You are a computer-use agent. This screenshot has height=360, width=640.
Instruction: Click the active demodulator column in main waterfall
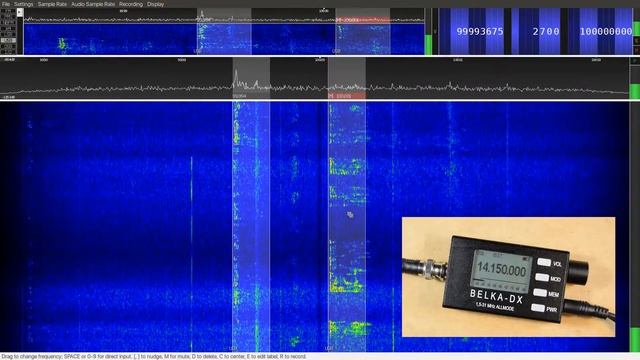pos(347,227)
